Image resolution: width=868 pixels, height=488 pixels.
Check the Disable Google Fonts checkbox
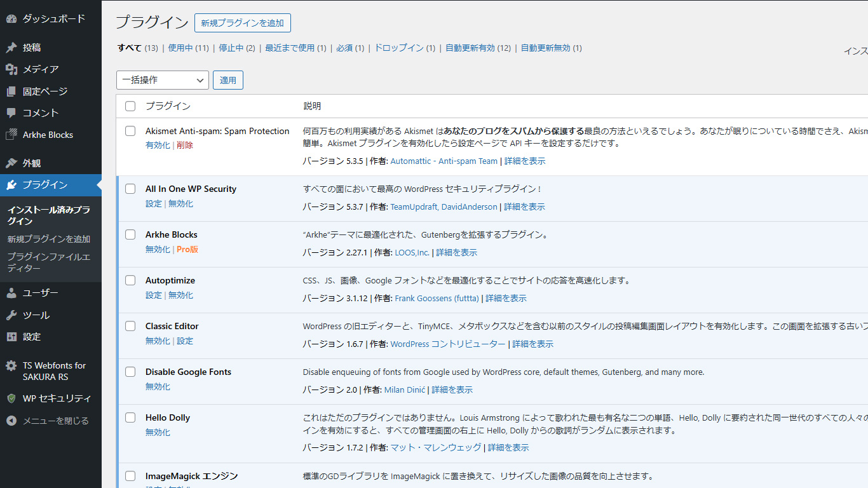click(x=130, y=372)
